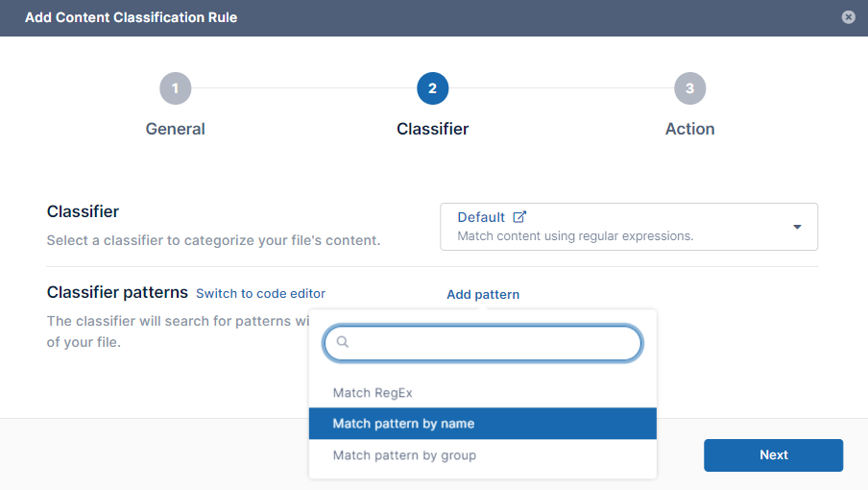Click the step 1 circle icon
The width and height of the screenshot is (868, 490).
(175, 88)
